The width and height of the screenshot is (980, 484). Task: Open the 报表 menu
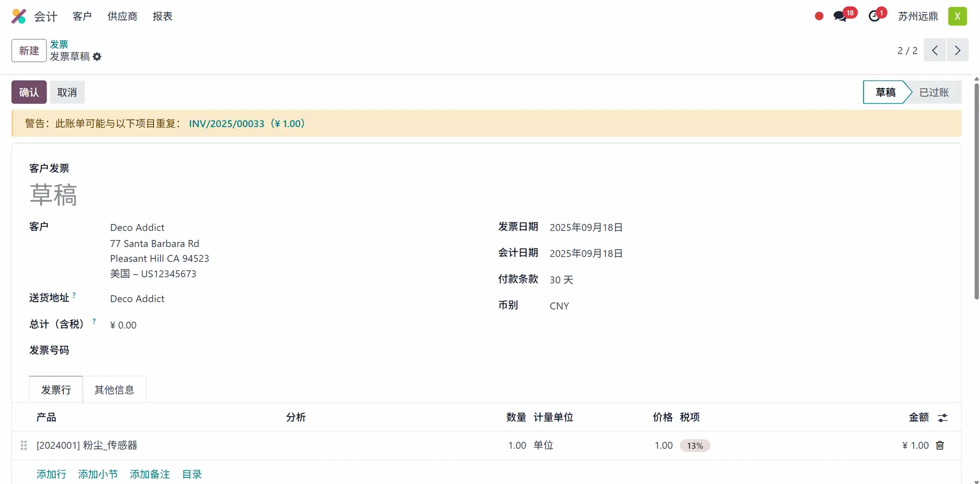tap(162, 16)
